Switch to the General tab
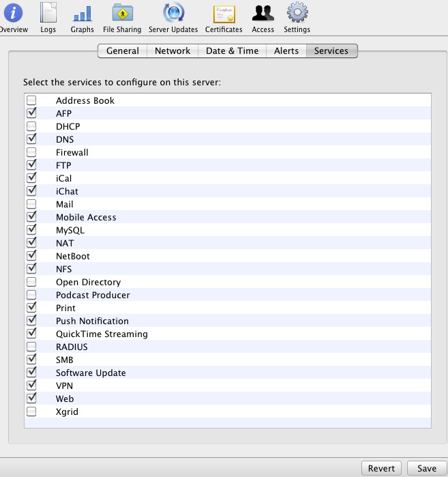448x477 pixels. point(123,50)
